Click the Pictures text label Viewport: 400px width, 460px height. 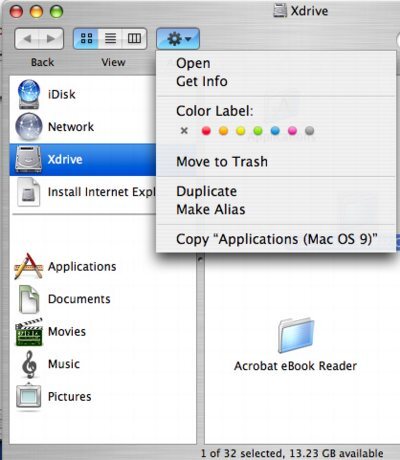tap(69, 397)
